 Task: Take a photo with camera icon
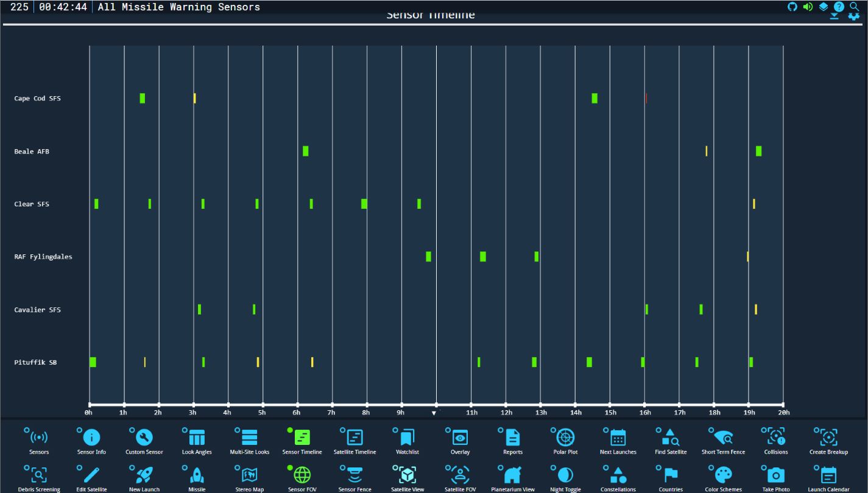pyautogui.click(x=776, y=475)
